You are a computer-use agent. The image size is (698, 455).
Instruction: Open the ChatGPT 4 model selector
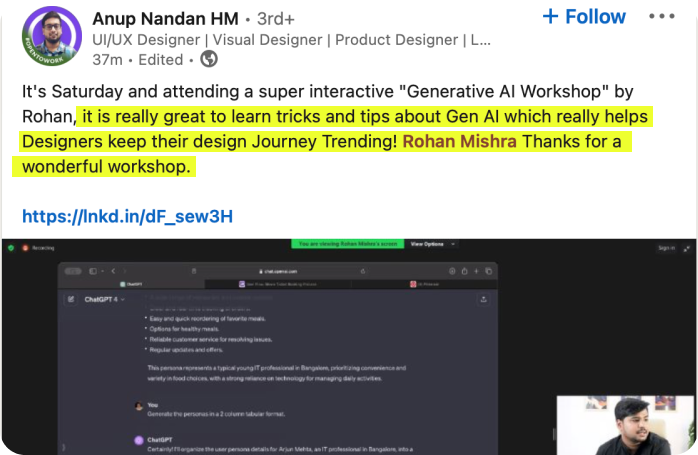point(105,299)
